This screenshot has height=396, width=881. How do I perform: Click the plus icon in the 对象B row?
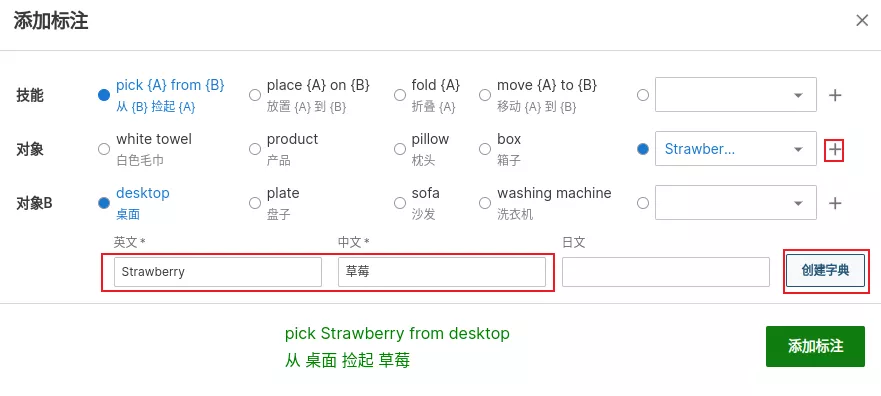[835, 203]
